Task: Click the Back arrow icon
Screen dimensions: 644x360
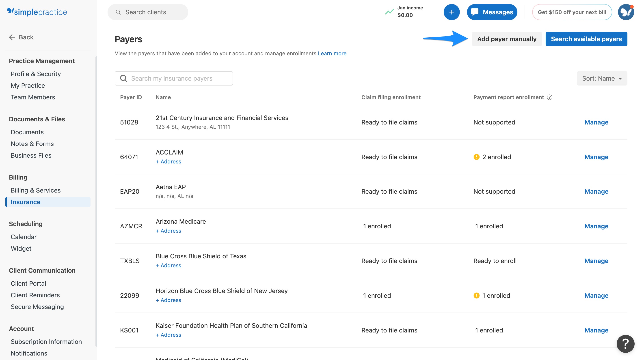Action: tap(12, 37)
